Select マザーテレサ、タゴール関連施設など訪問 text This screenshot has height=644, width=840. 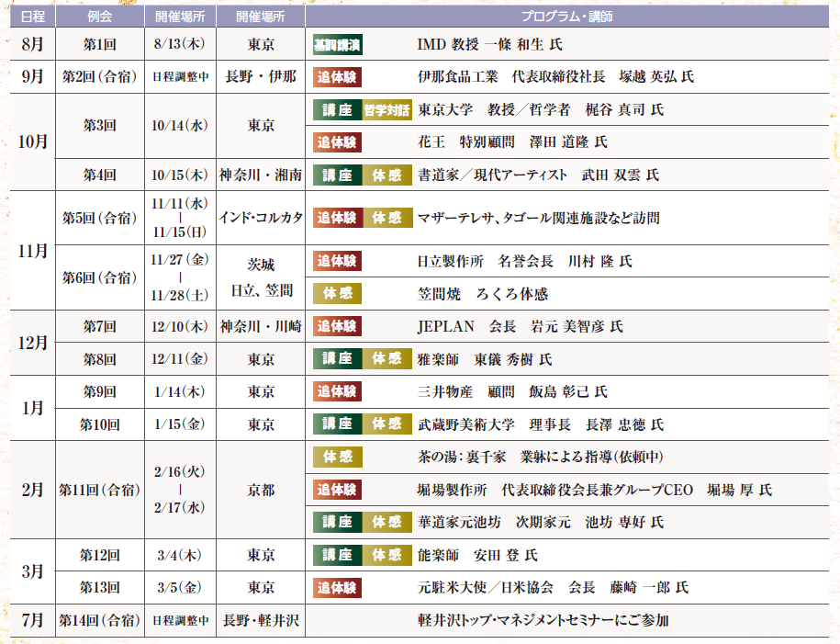tap(538, 218)
